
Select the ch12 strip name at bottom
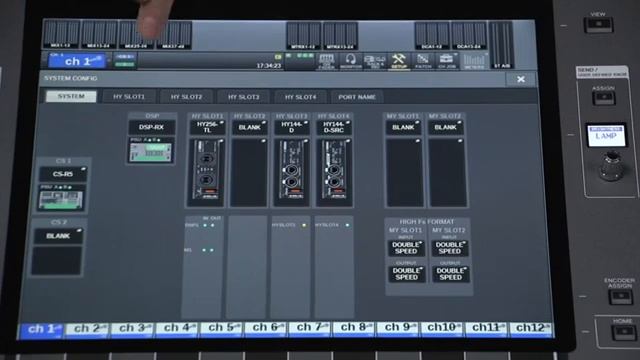(532, 329)
